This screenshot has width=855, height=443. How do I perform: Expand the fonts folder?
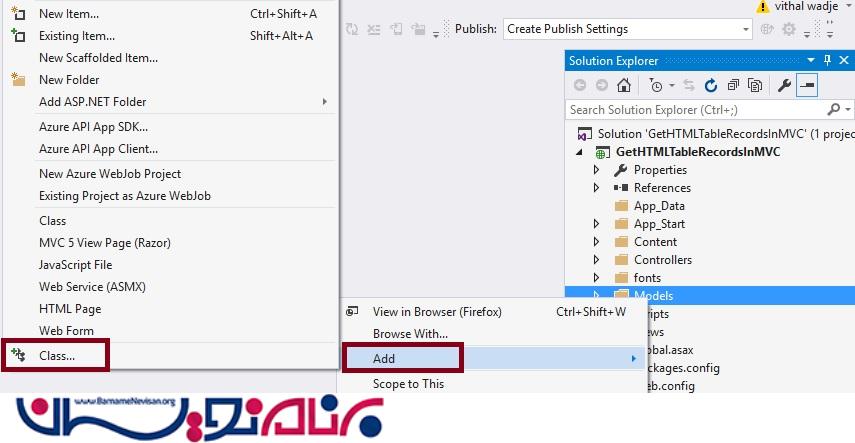coord(597,278)
